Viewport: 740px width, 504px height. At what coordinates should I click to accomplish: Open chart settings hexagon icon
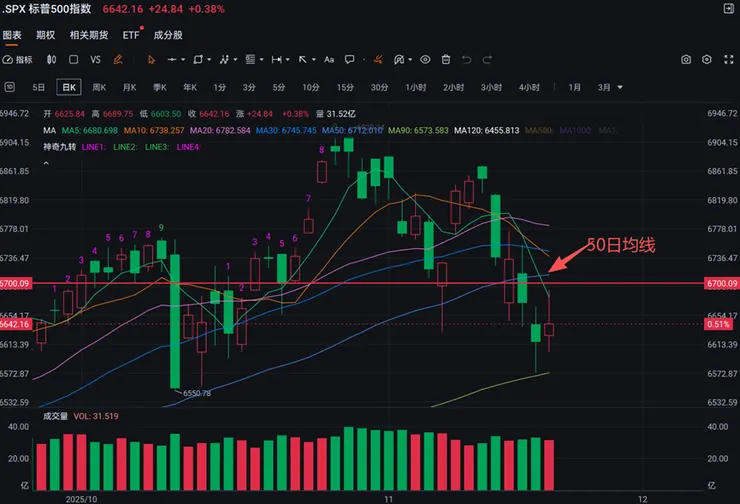coord(706,60)
